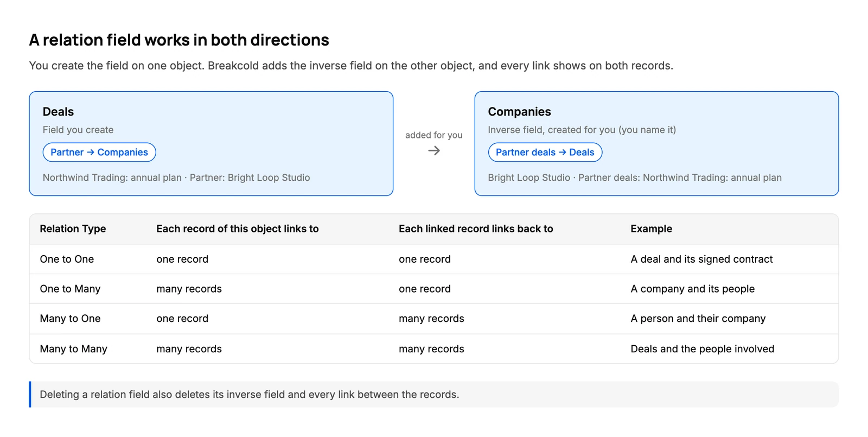Select the Companies card heading
Image resolution: width=868 pixels, height=437 pixels.
click(519, 112)
